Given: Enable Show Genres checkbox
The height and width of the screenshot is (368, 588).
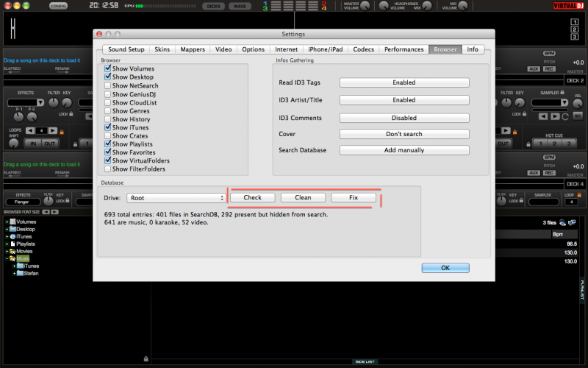Looking at the screenshot, I should click(108, 111).
